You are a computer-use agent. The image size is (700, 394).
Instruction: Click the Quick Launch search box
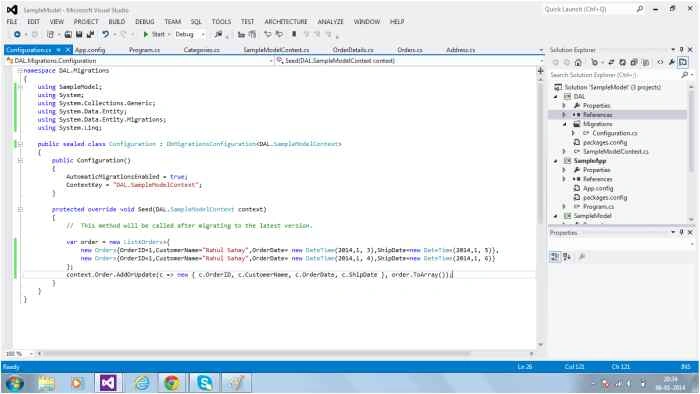[x=594, y=9]
